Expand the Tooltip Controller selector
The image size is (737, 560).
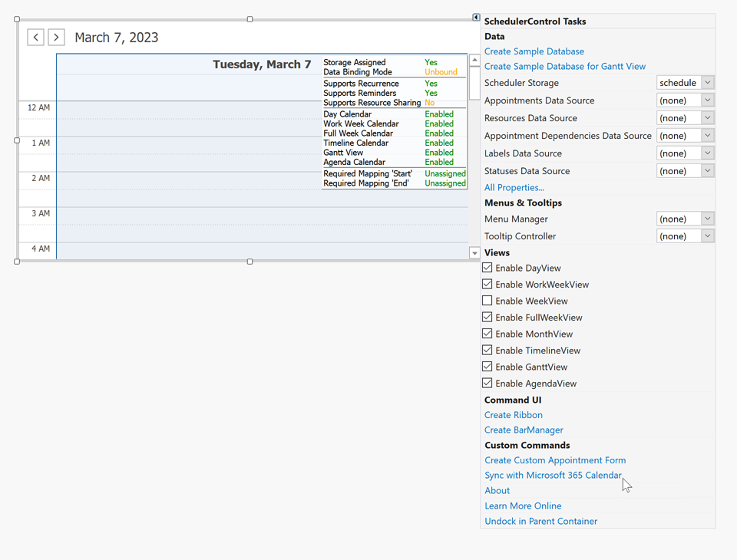[707, 236]
